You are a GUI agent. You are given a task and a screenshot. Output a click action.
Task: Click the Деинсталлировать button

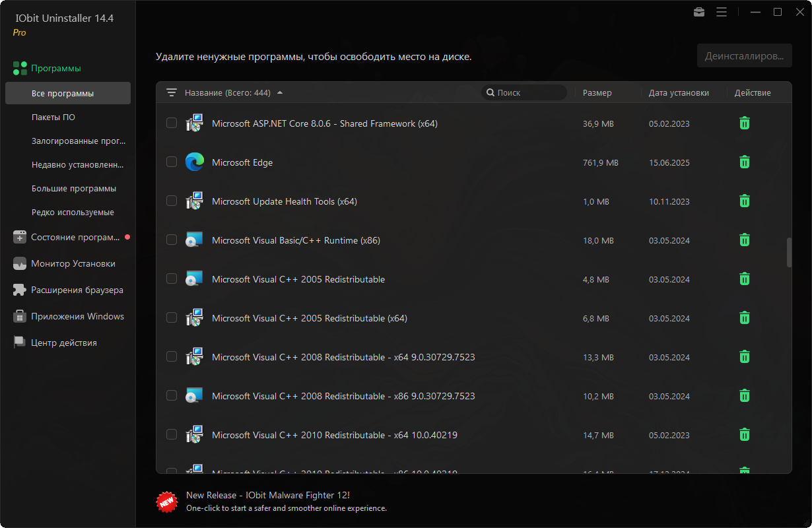point(744,56)
